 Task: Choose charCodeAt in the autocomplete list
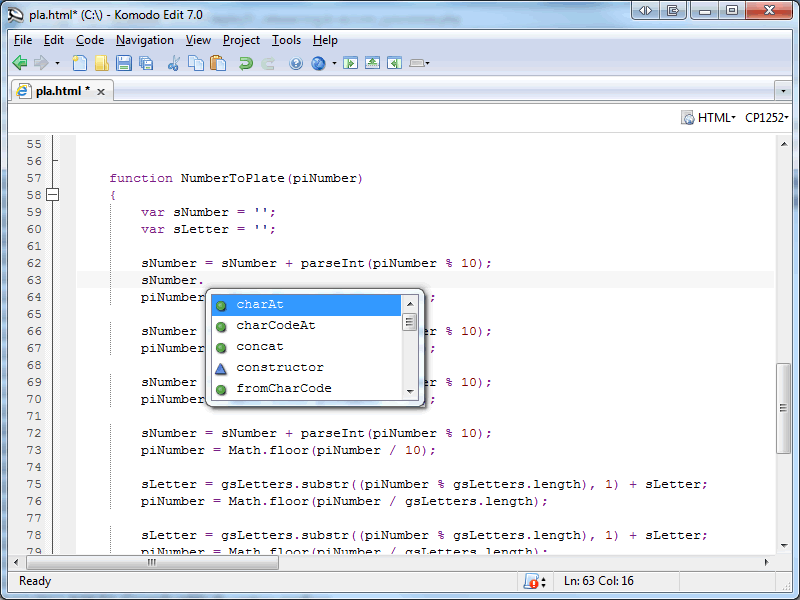tap(306, 326)
